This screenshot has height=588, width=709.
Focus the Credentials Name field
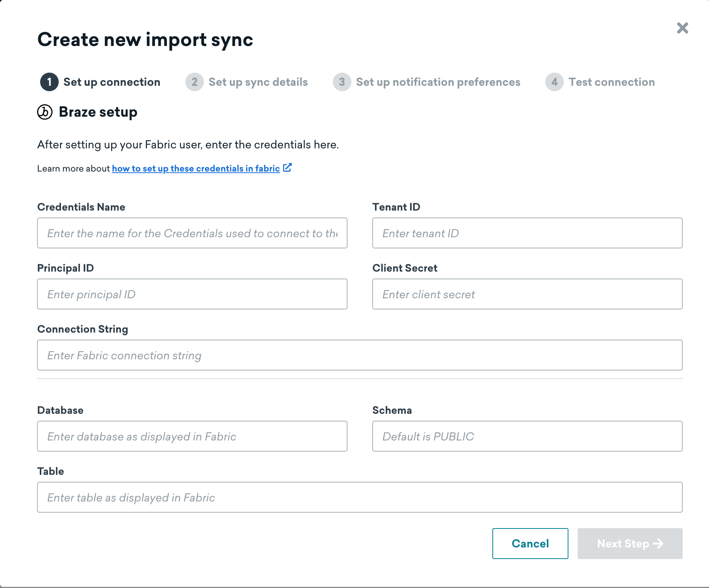[x=192, y=233]
